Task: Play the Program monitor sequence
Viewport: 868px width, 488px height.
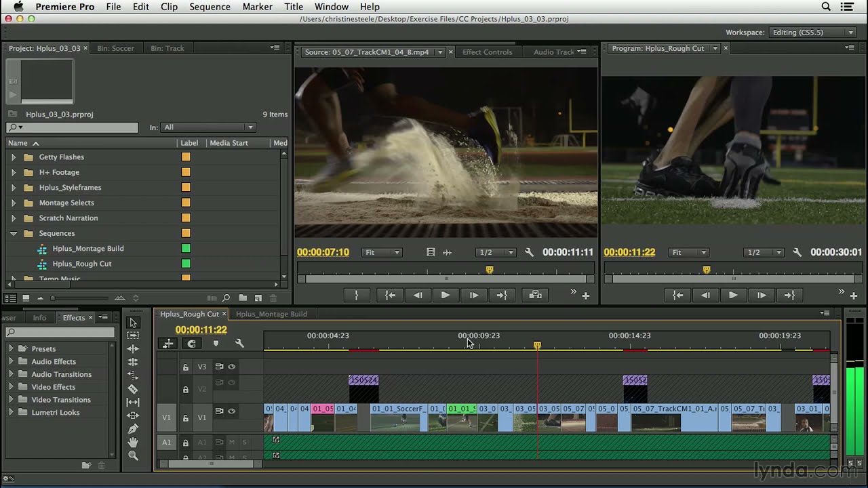Action: pos(732,295)
